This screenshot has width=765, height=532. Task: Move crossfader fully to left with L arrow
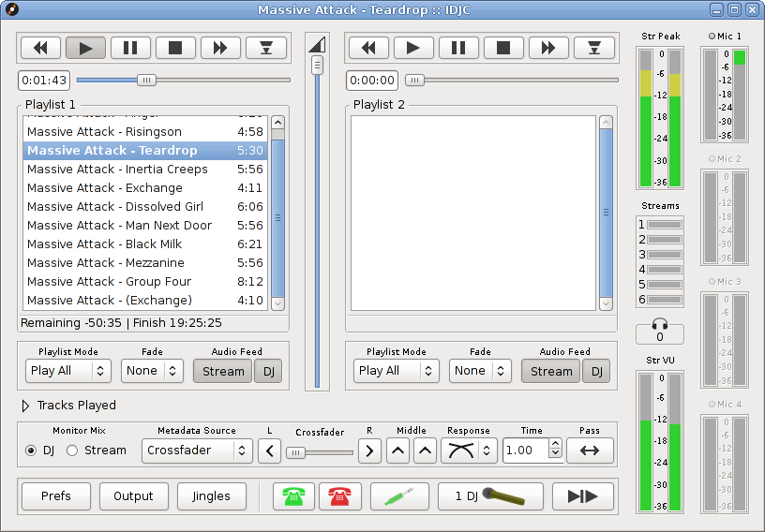[x=270, y=451]
